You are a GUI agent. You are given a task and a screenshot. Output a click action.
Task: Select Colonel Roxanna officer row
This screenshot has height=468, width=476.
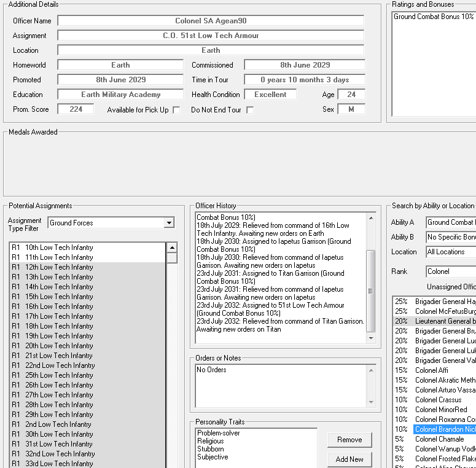coord(435,419)
